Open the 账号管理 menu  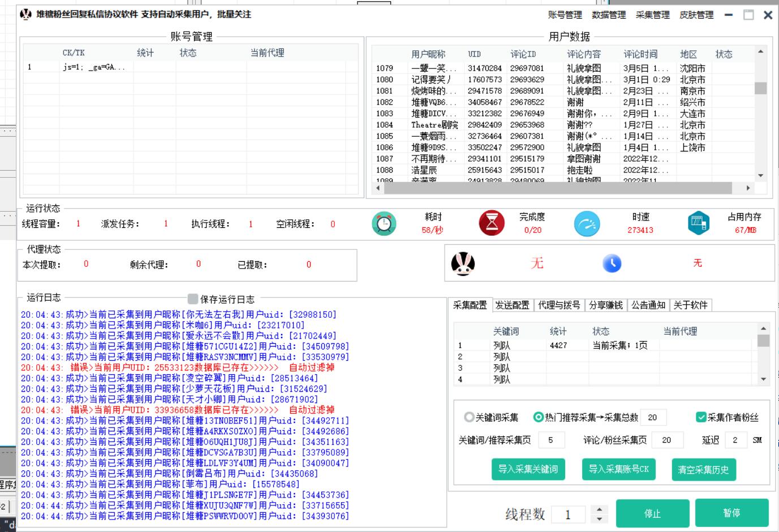coord(565,15)
